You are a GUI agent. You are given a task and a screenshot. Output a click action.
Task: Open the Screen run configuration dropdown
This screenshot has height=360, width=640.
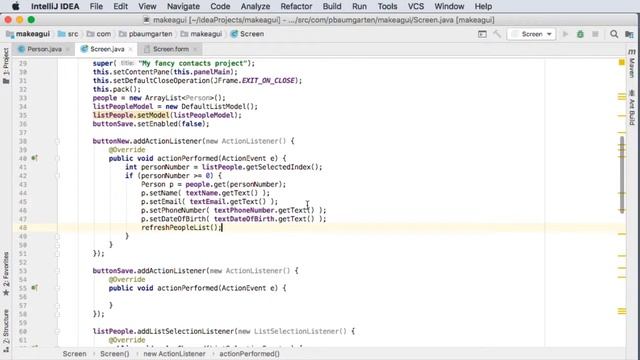click(531, 34)
